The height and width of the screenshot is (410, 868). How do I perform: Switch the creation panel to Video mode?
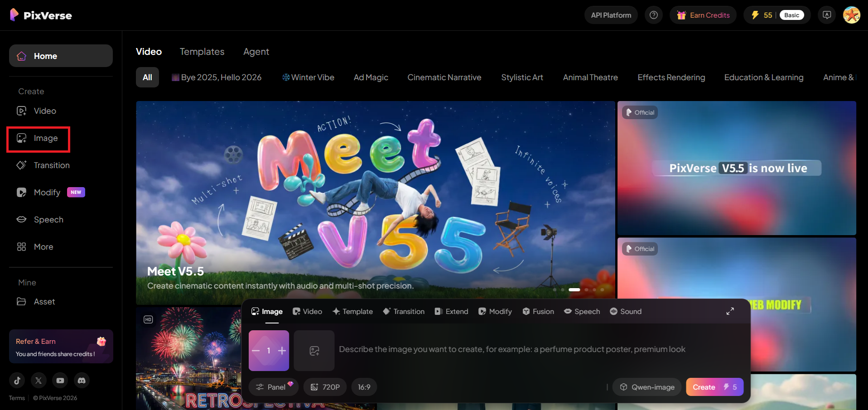tap(307, 311)
